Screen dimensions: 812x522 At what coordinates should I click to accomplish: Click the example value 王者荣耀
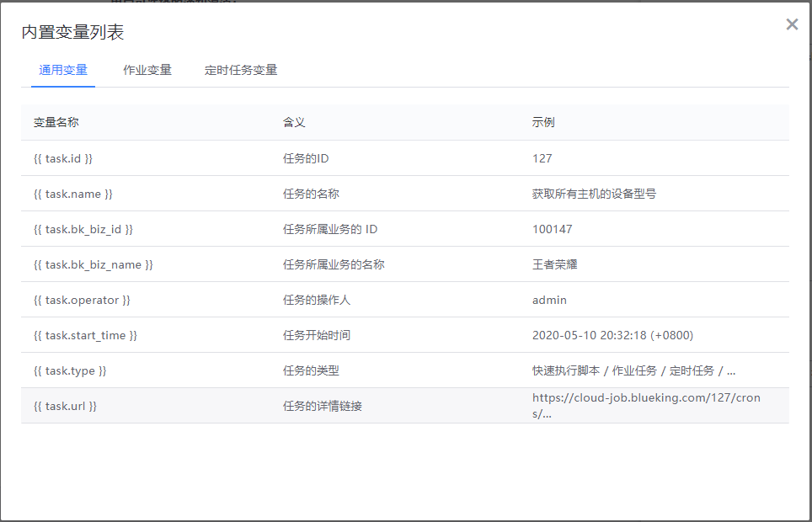coord(554,264)
